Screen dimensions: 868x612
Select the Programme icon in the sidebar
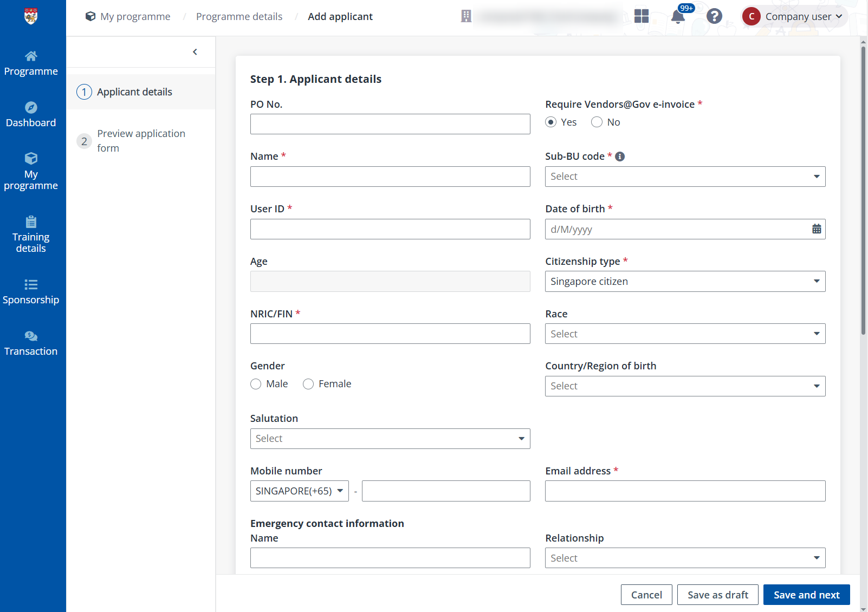click(x=31, y=62)
